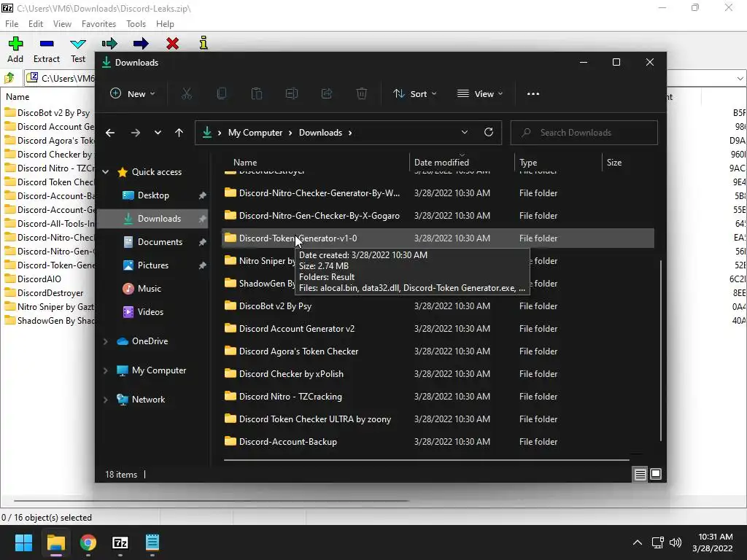Open the 7-Zip Tools menu
747x560 pixels.
pos(136,24)
